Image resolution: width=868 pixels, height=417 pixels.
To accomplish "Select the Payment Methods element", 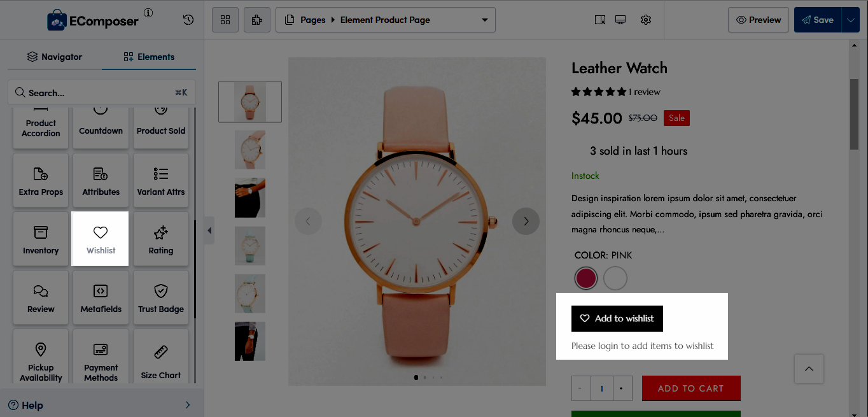I will point(101,356).
